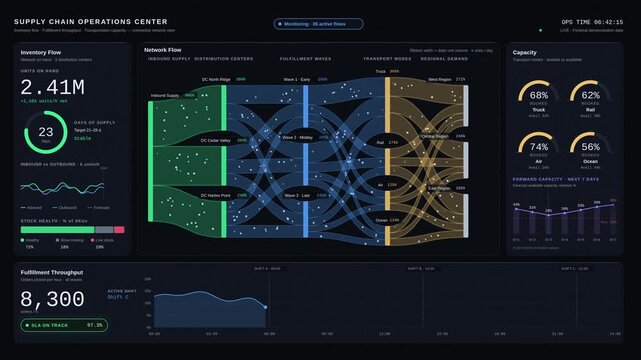Click the green Healthy stock health bar segment
Image resolution: width=641 pixels, height=360 pixels.
click(x=57, y=230)
